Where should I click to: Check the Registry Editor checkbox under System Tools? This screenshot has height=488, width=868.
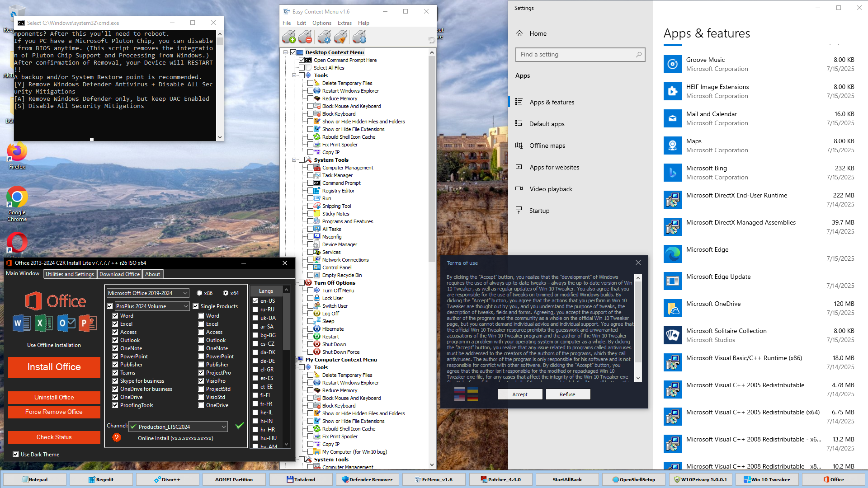tap(311, 191)
